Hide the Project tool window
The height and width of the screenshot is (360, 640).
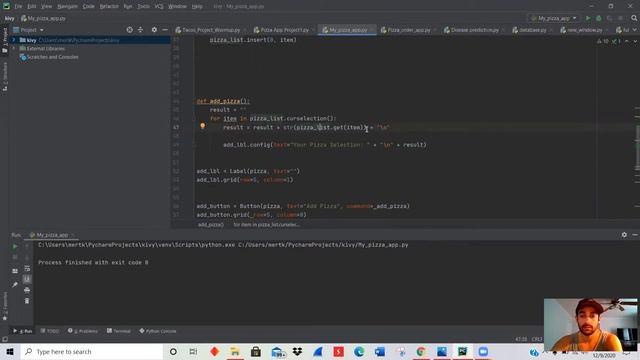point(165,30)
